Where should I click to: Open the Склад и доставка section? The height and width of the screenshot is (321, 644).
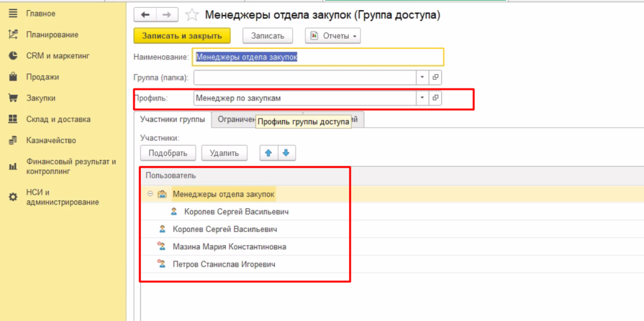point(58,119)
